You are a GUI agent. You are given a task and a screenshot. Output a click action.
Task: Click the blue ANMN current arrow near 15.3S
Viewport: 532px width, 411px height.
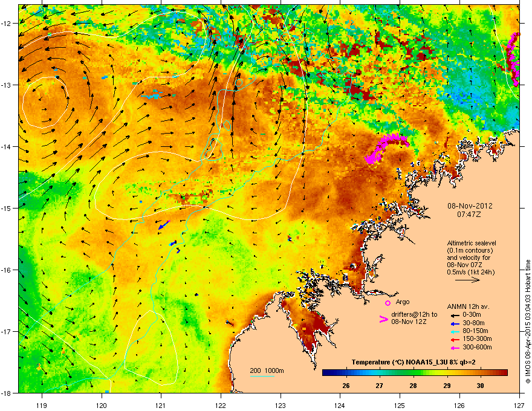pyautogui.click(x=164, y=225)
